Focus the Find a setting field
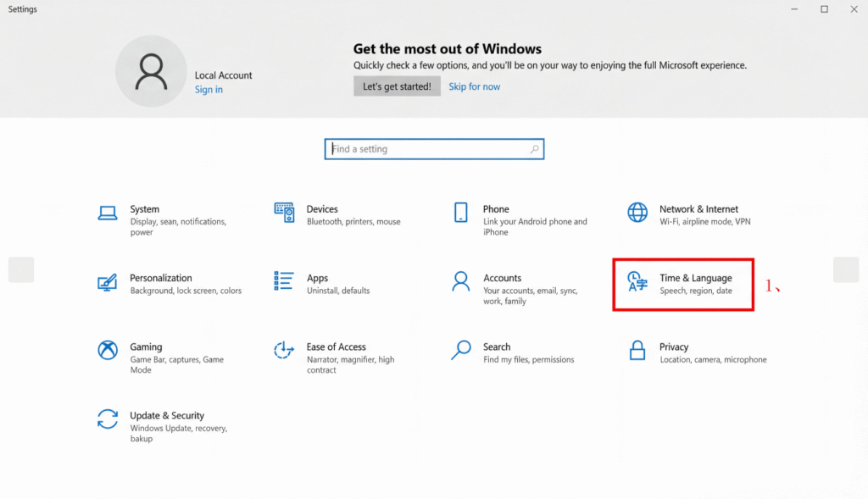Viewport: 868px width, 499px height. 428,149
